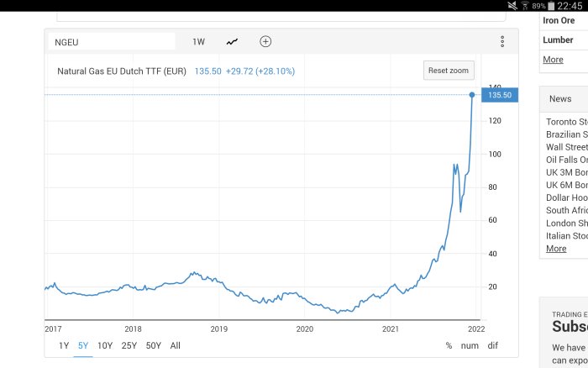This screenshot has width=588, height=368.
Task: Click the 135.50 price label flag
Action: 500,95
